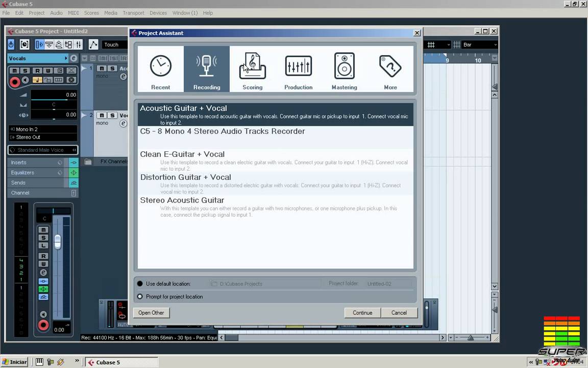This screenshot has width=588, height=368.
Task: Open Stereo Out output routing selector
Action: pos(43,137)
